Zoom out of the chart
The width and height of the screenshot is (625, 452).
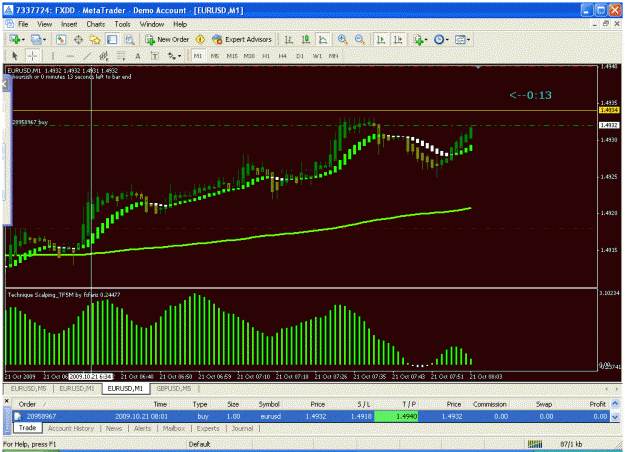tap(359, 39)
